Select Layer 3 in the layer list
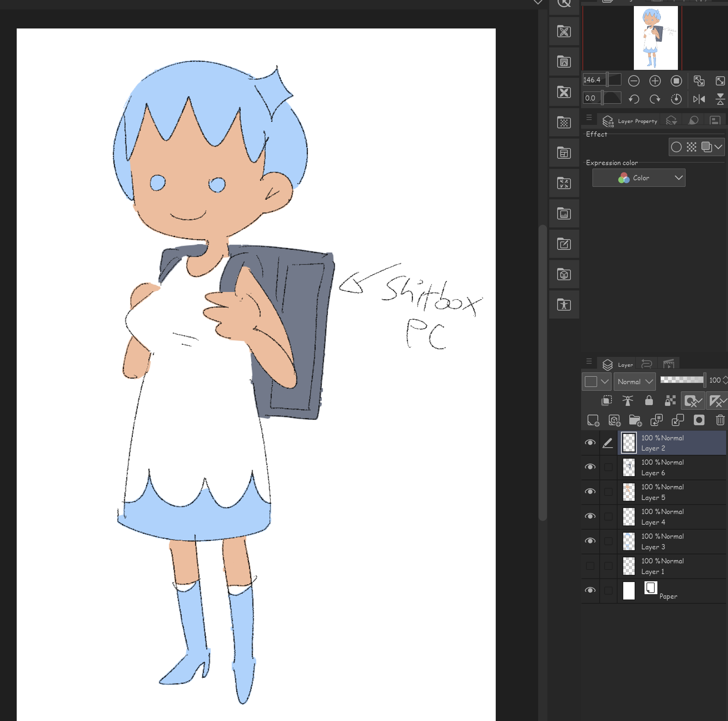The image size is (728, 721). 672,541
